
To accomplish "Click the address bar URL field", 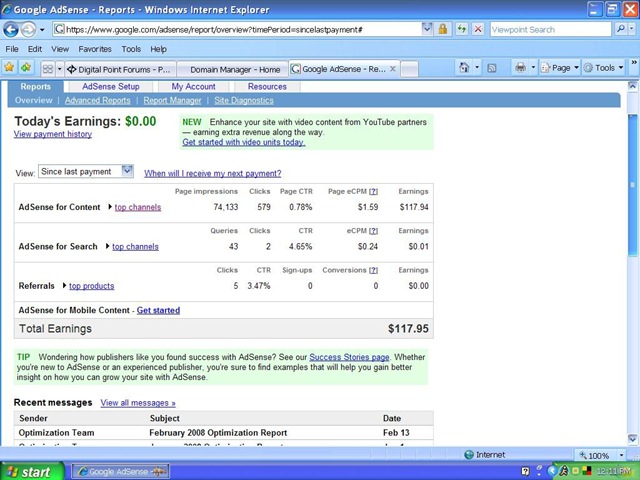I will pyautogui.click(x=237, y=29).
